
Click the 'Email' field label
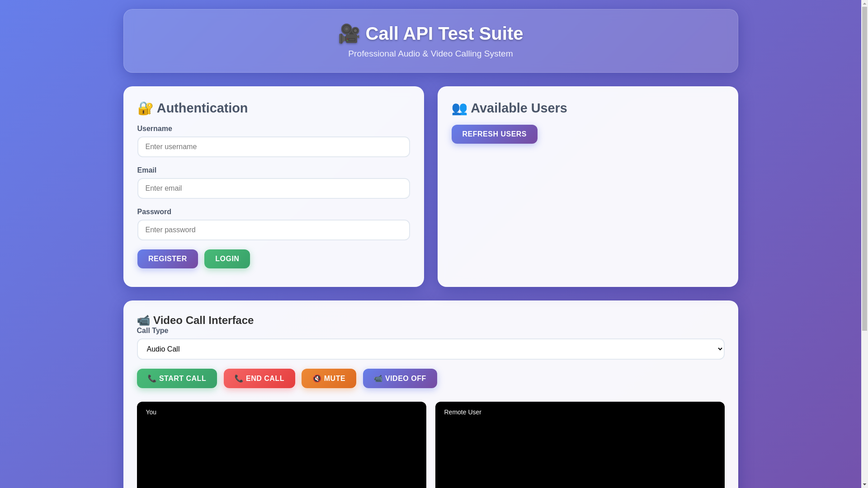click(147, 170)
